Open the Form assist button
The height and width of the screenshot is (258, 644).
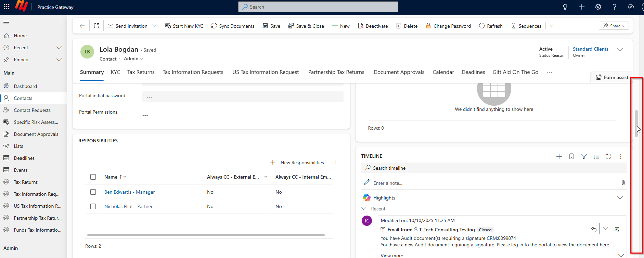point(612,77)
